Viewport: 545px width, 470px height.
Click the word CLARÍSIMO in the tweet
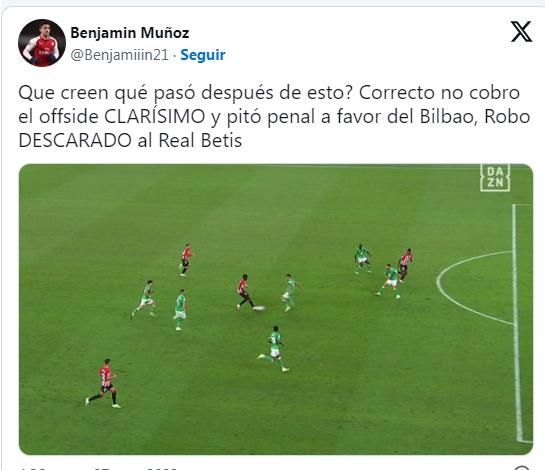(155, 116)
